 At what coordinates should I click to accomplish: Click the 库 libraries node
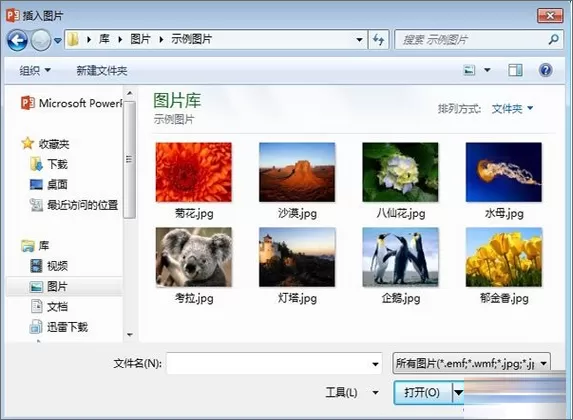coord(35,246)
